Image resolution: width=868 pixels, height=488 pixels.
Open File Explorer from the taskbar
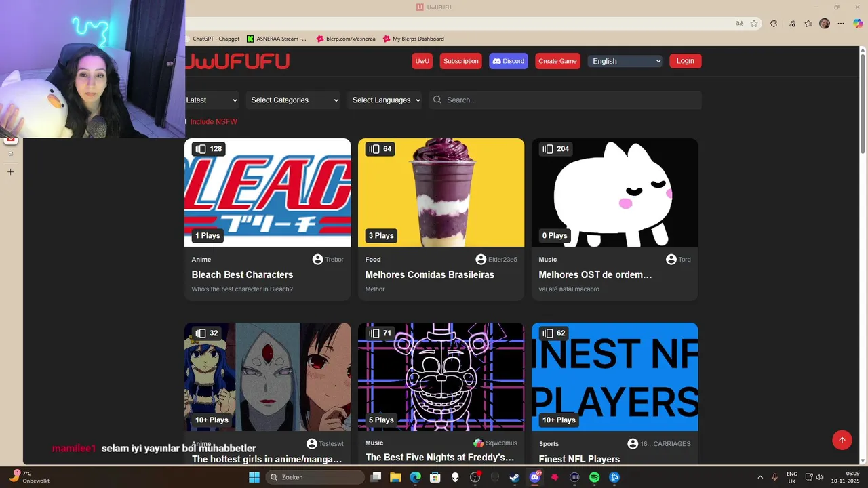395,477
